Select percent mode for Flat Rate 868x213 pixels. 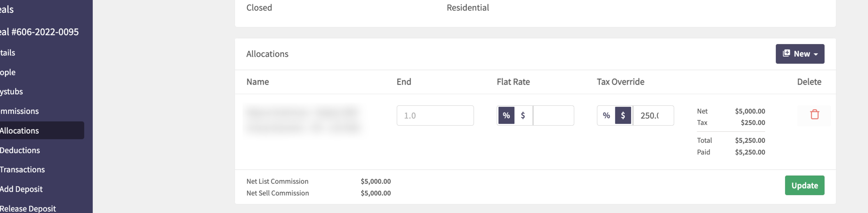click(x=506, y=115)
